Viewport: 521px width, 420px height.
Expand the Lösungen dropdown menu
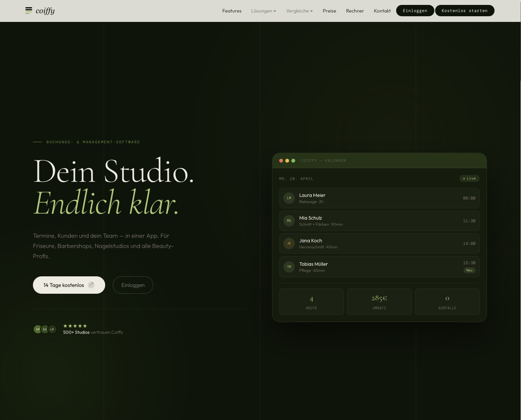tap(264, 11)
